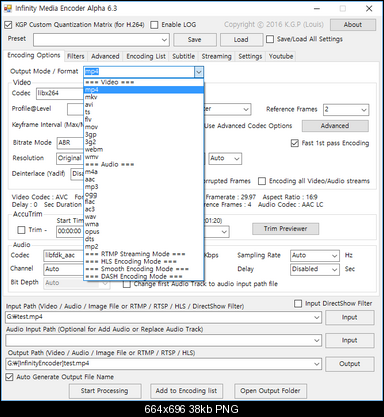This screenshot has width=384, height=417.
Task: Open the Youtube tab
Action: [x=281, y=56]
